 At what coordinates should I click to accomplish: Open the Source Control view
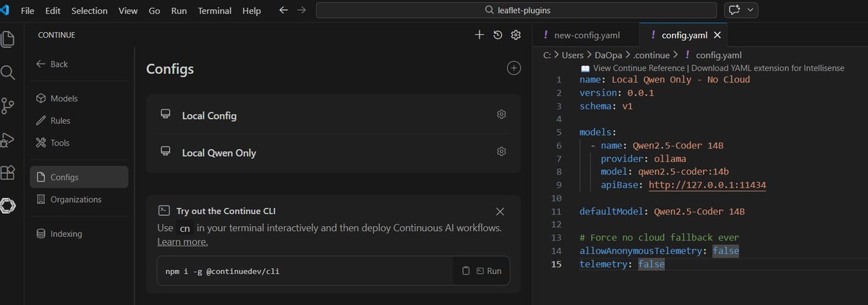(8, 106)
